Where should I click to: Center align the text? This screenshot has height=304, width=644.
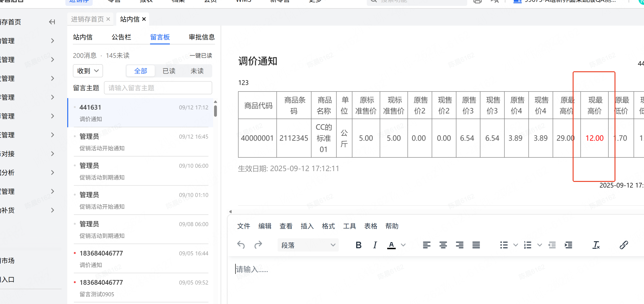pyautogui.click(x=443, y=245)
